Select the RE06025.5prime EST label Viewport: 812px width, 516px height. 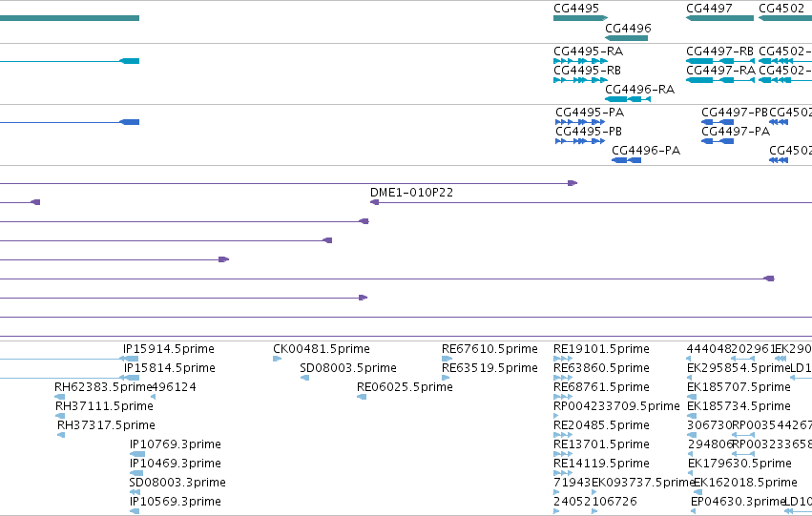[x=405, y=387]
